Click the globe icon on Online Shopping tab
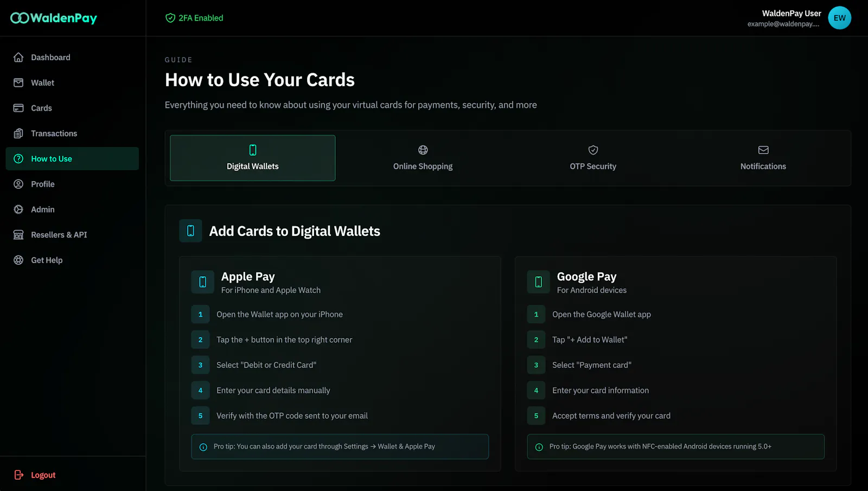The width and height of the screenshot is (868, 491). pos(423,150)
